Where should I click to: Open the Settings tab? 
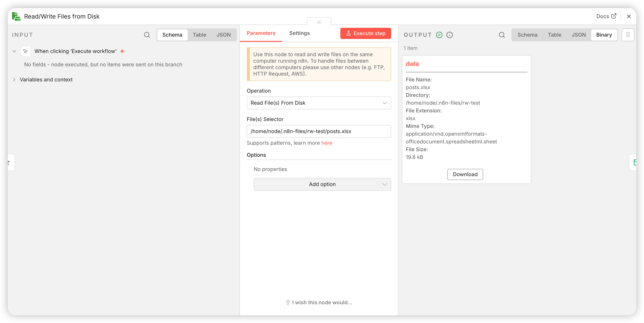tap(299, 33)
